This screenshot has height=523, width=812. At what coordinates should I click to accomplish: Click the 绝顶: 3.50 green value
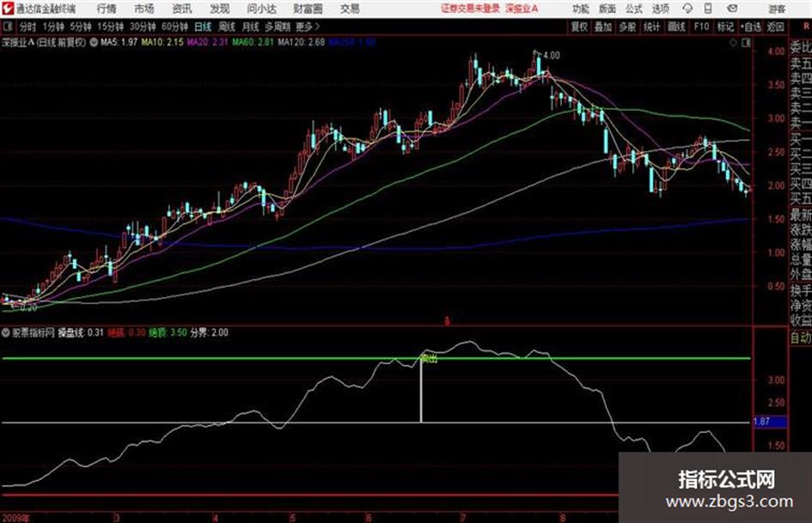168,333
